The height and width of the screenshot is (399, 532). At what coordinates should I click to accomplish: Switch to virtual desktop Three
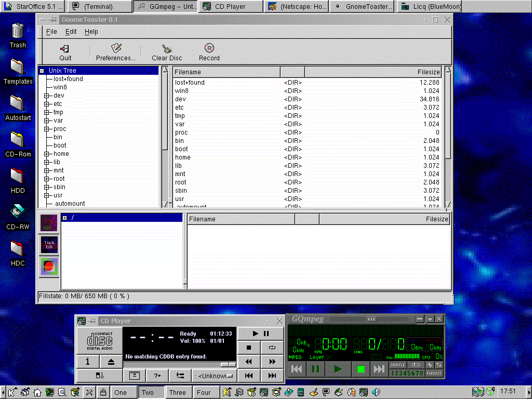coord(177,392)
